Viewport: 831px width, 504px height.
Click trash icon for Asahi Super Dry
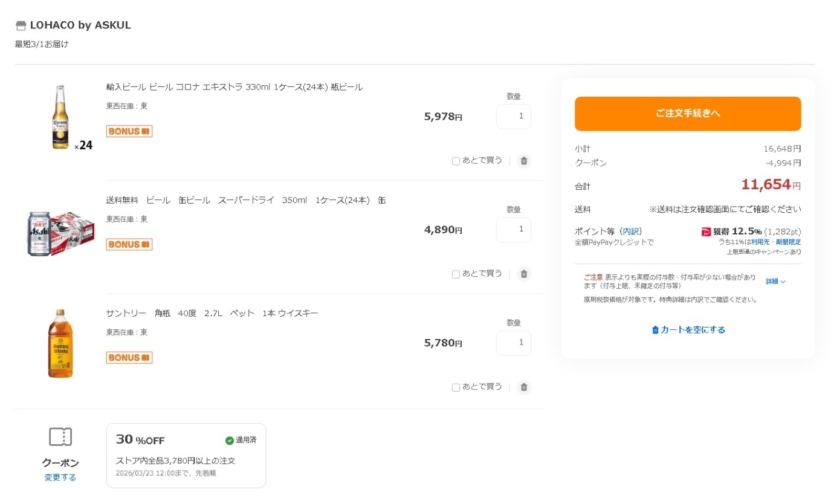point(524,274)
